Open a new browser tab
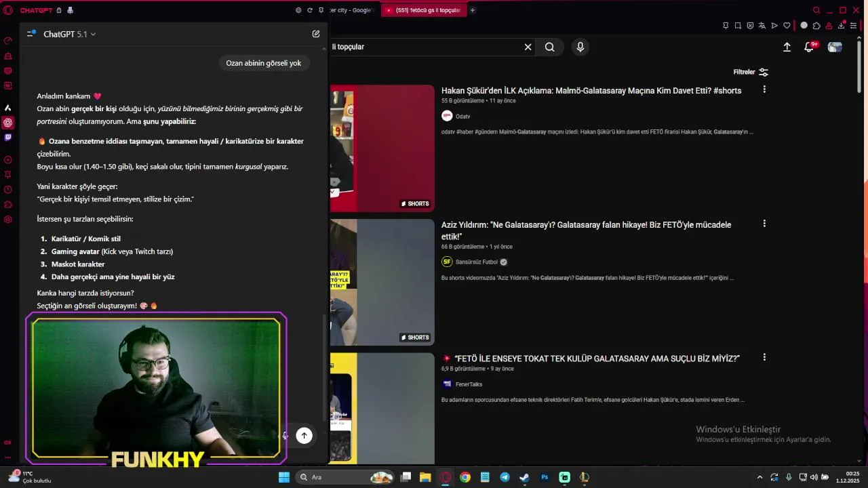The height and width of the screenshot is (488, 868). 473,10
